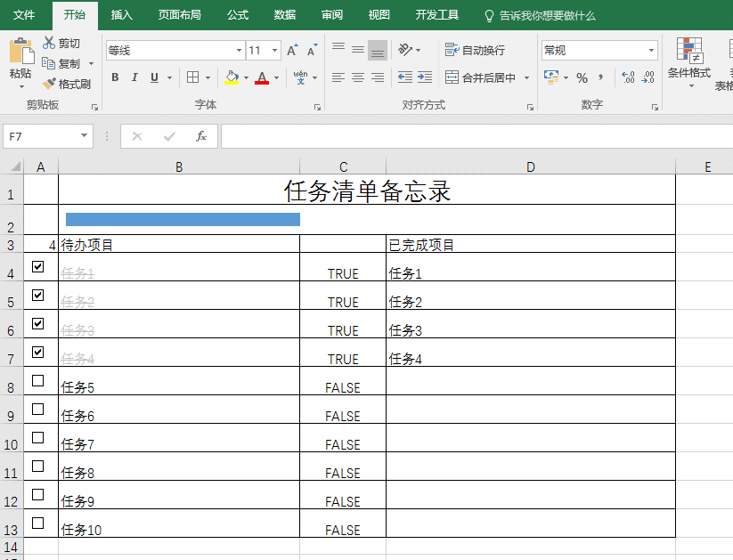Click the cut (剪切) scissors icon
Image resolution: width=733 pixels, height=560 pixels.
pos(61,44)
